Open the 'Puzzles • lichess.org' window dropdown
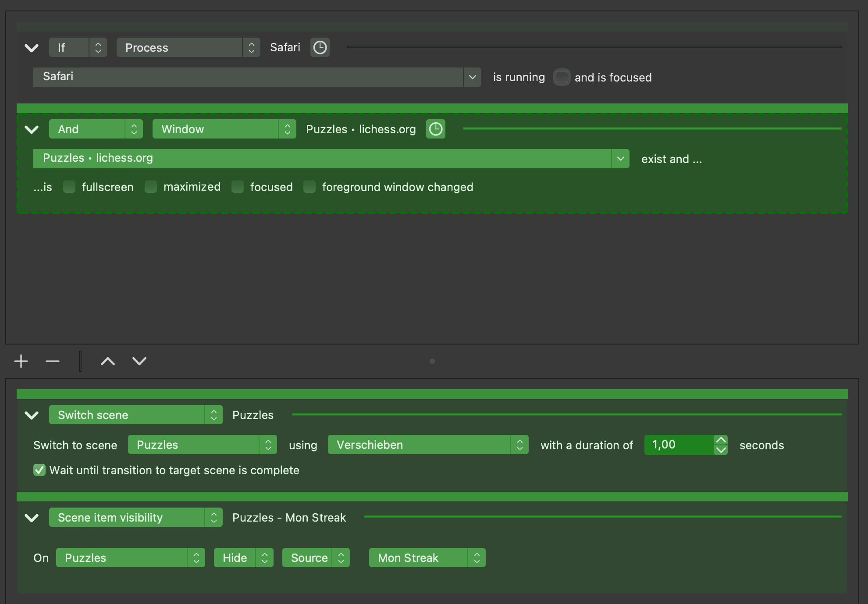Screen dimensions: 868x604 (x=620, y=158)
